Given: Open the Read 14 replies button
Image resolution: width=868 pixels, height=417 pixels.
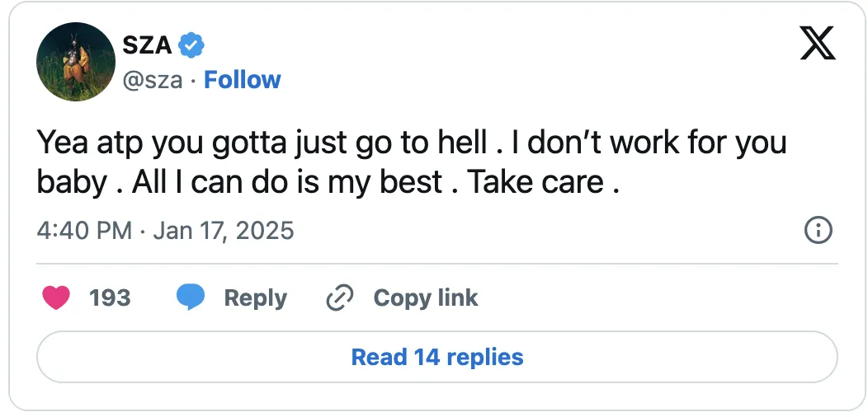Looking at the screenshot, I should (436, 357).
